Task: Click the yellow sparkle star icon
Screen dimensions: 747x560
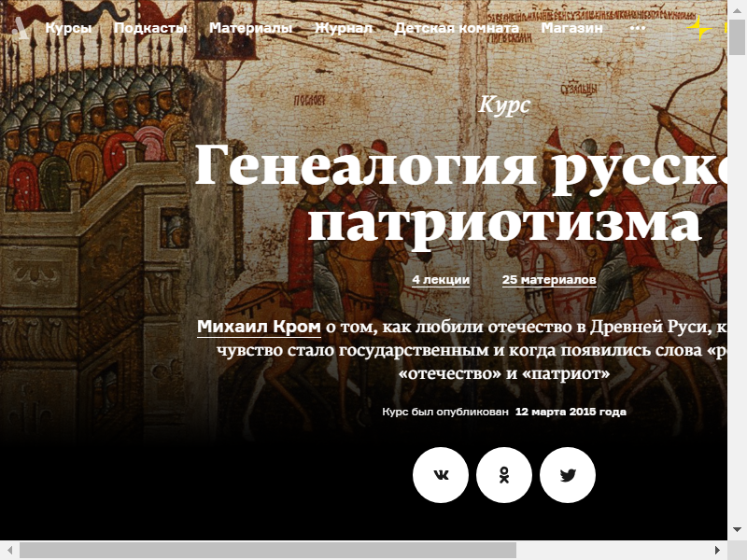Action: [x=699, y=28]
